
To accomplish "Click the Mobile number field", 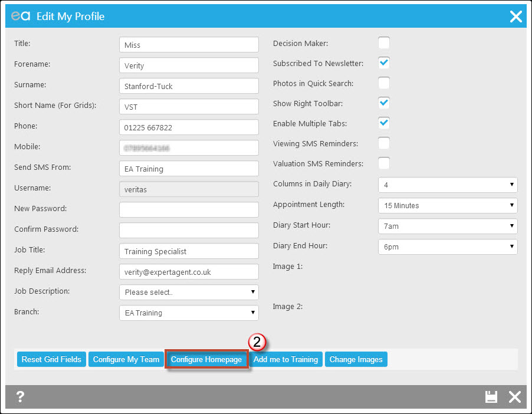I will click(x=189, y=148).
